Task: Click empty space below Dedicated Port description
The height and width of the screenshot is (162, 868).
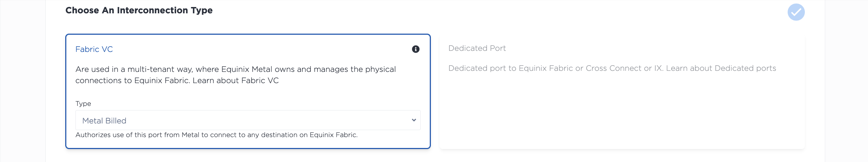Action: click(622, 112)
